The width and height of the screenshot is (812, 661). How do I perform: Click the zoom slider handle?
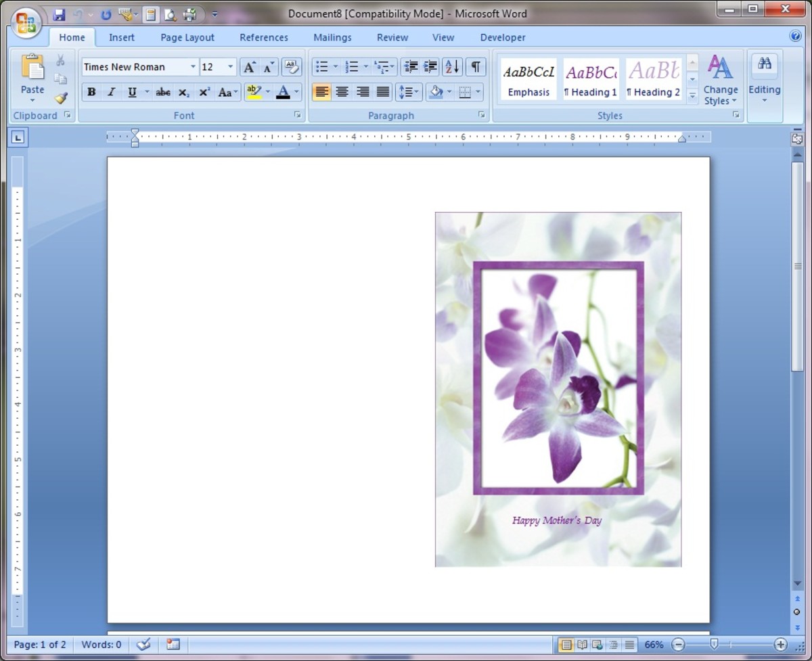point(713,645)
